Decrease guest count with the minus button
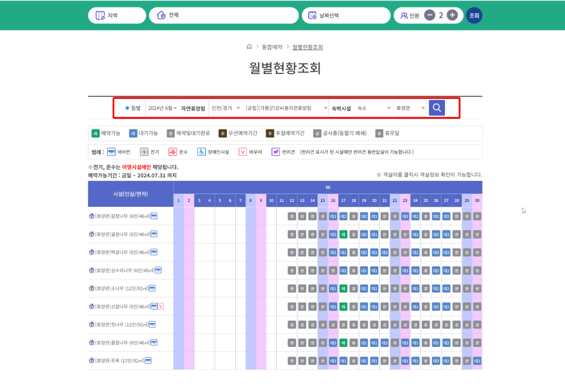The height and width of the screenshot is (392, 565). click(x=430, y=15)
